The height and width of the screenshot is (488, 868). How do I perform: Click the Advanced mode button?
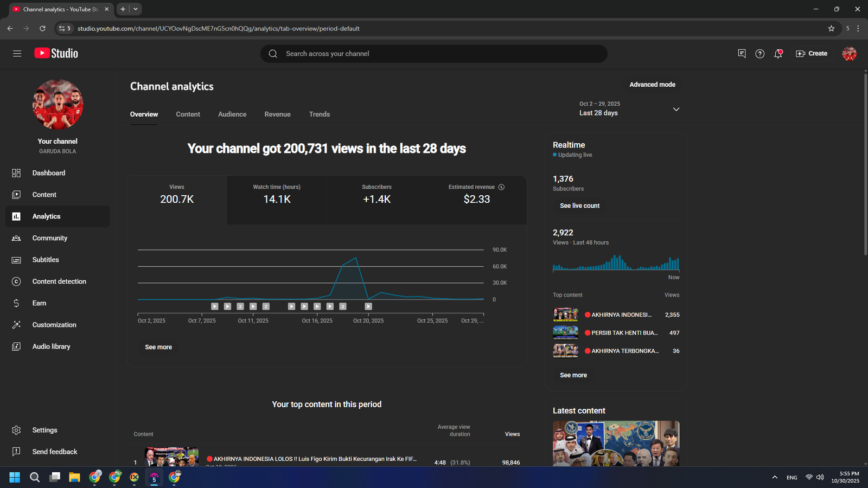[x=652, y=85]
